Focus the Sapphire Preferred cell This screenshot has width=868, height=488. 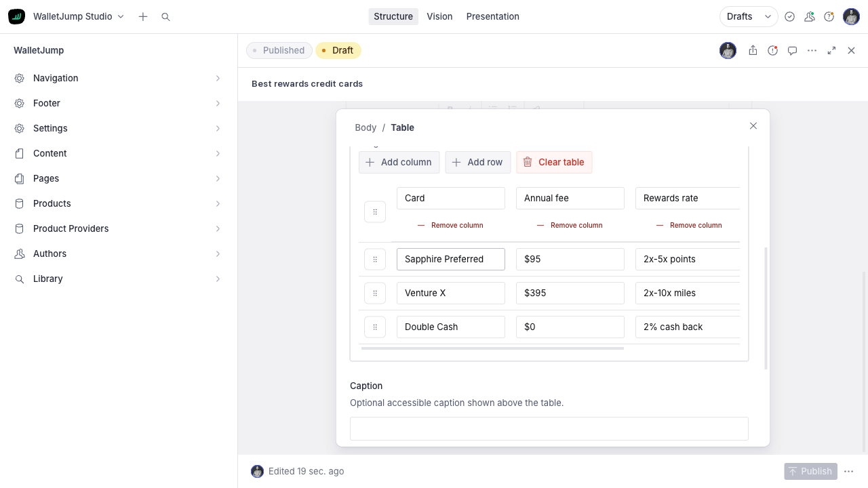click(x=451, y=259)
